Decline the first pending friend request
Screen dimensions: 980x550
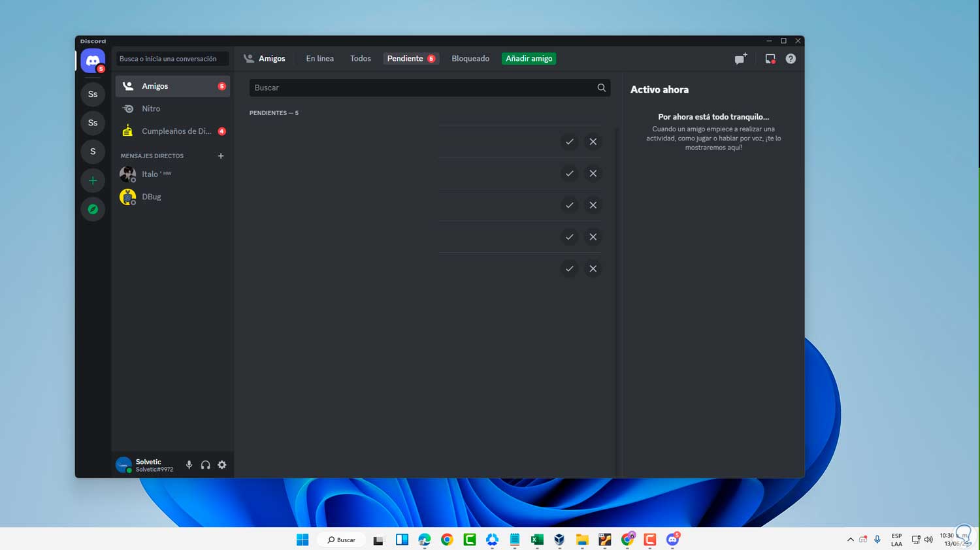pos(593,142)
